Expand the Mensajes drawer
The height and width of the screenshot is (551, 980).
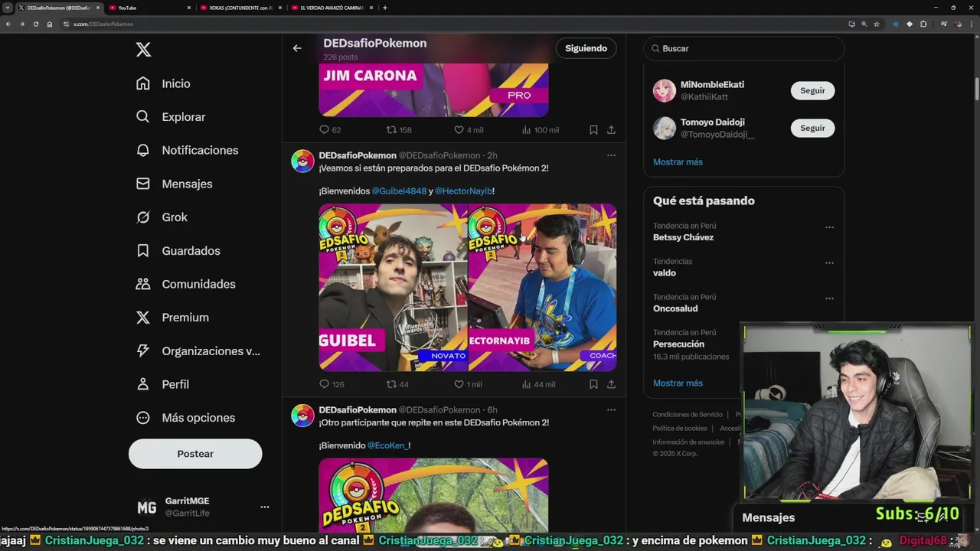[769, 518]
